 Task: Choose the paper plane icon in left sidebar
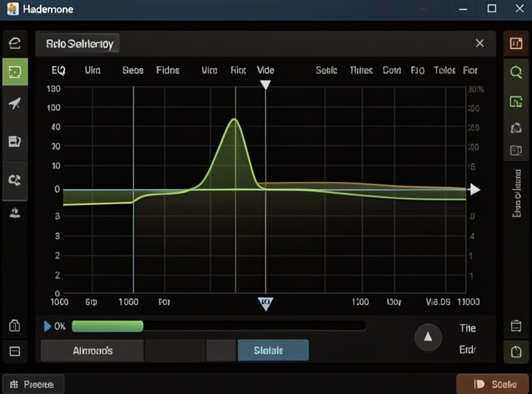point(15,103)
